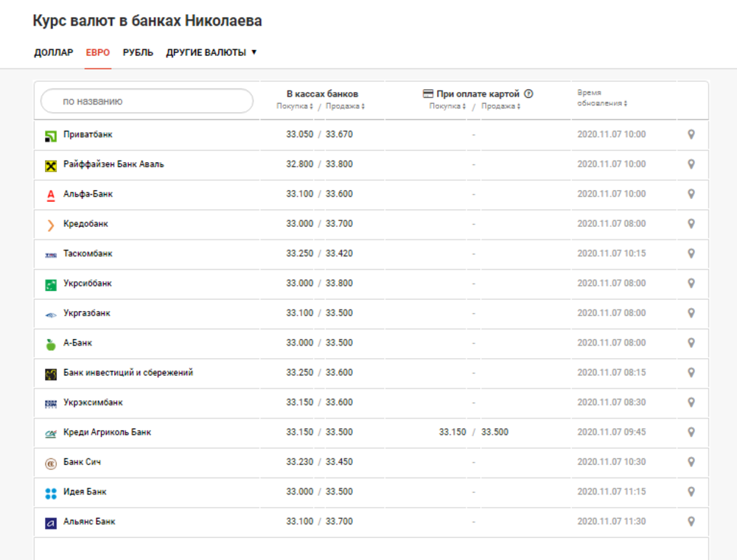The height and width of the screenshot is (560, 737).
Task: Open Креди Агриколь Банк link
Action: point(107,433)
